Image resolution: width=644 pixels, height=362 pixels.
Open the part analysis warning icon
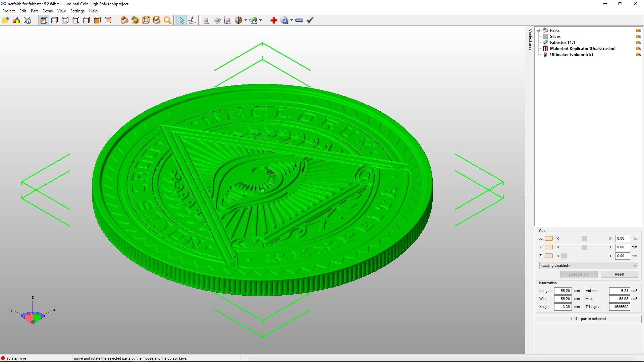pos(254,20)
